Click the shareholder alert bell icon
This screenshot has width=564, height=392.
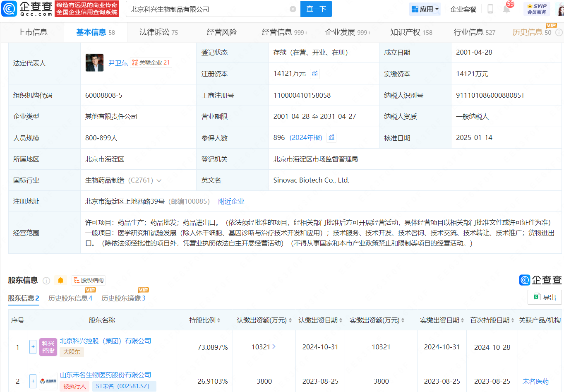click(x=60, y=281)
